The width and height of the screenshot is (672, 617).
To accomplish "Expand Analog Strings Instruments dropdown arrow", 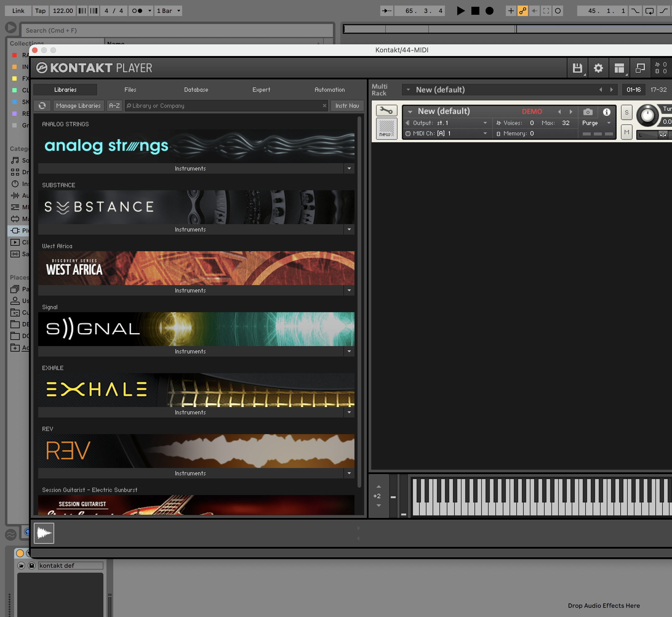I will [349, 168].
